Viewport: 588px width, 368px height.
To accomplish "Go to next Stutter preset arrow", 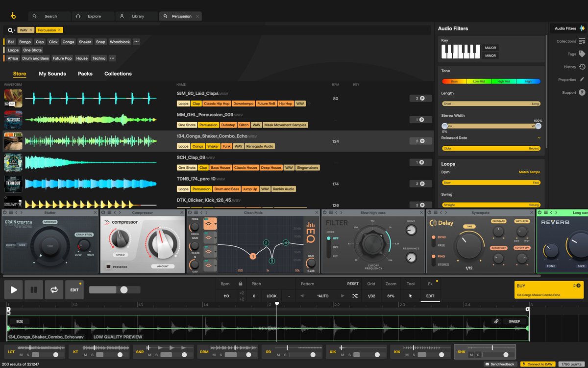I will click(x=21, y=212).
